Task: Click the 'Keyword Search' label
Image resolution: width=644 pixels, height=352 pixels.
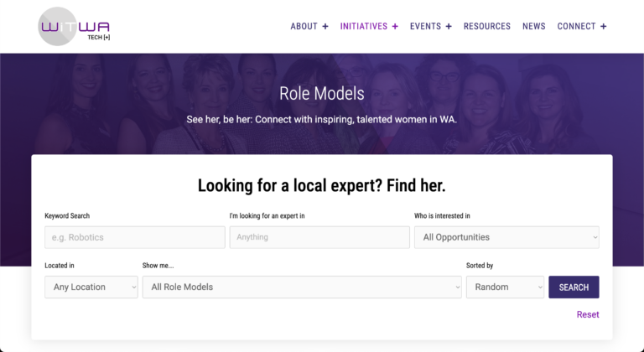Action: click(67, 215)
